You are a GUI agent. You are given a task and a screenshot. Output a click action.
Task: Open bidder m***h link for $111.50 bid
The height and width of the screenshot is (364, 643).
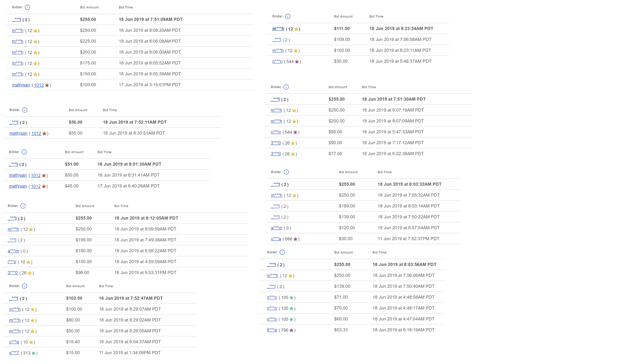[x=278, y=29]
